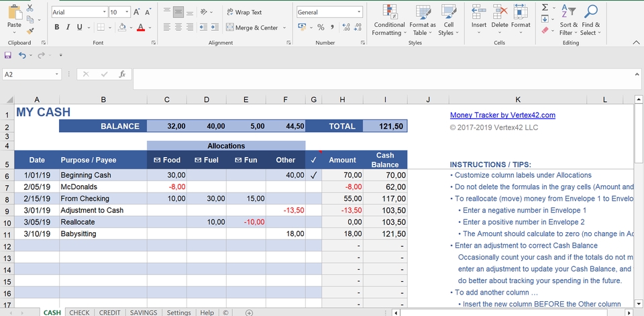This screenshot has height=316, width=644.
Task: Open Customize Quick Access Toolbar arrow
Action: click(61, 55)
